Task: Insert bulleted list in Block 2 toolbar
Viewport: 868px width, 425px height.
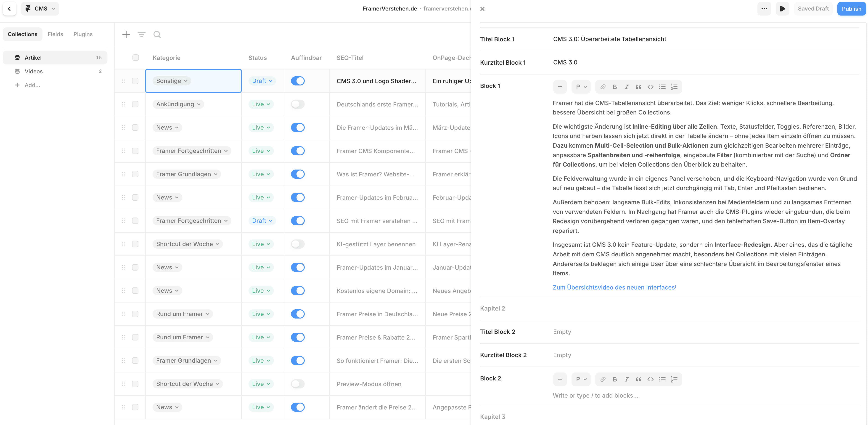Action: click(662, 380)
